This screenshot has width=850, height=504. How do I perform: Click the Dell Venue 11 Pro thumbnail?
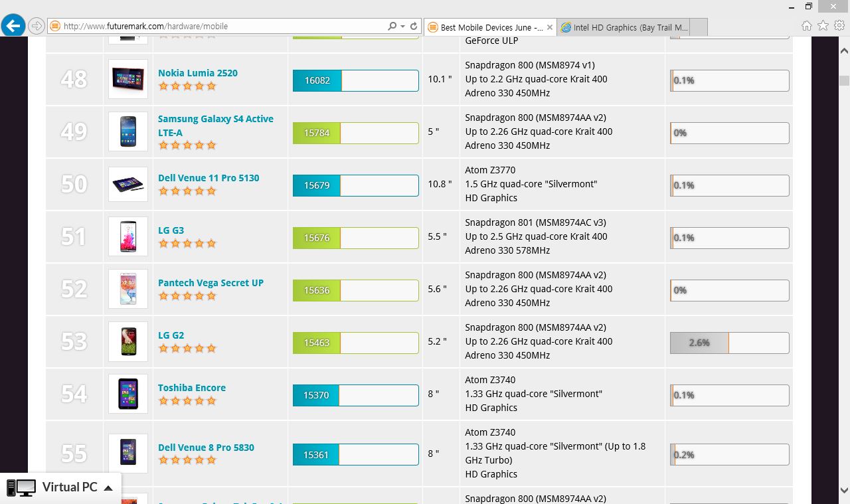(x=128, y=184)
